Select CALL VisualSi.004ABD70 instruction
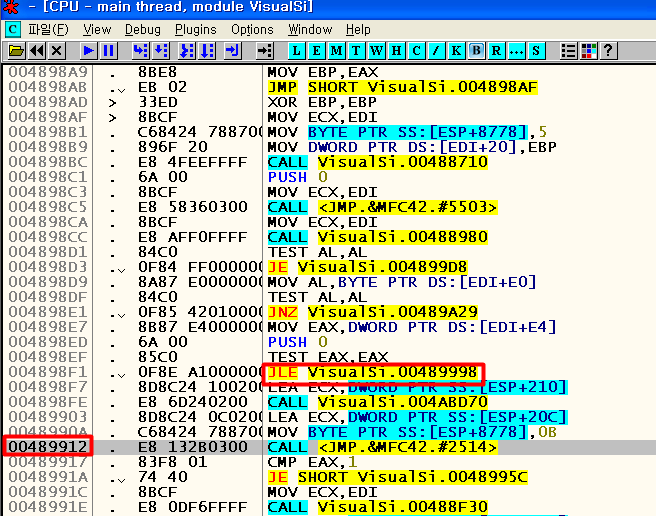 tap(377, 402)
